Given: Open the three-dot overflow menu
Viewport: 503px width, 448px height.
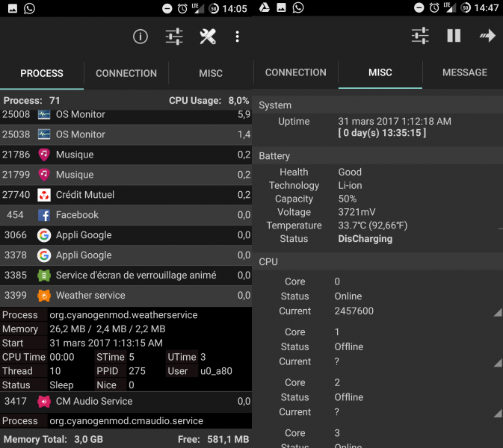Looking at the screenshot, I should (x=237, y=37).
